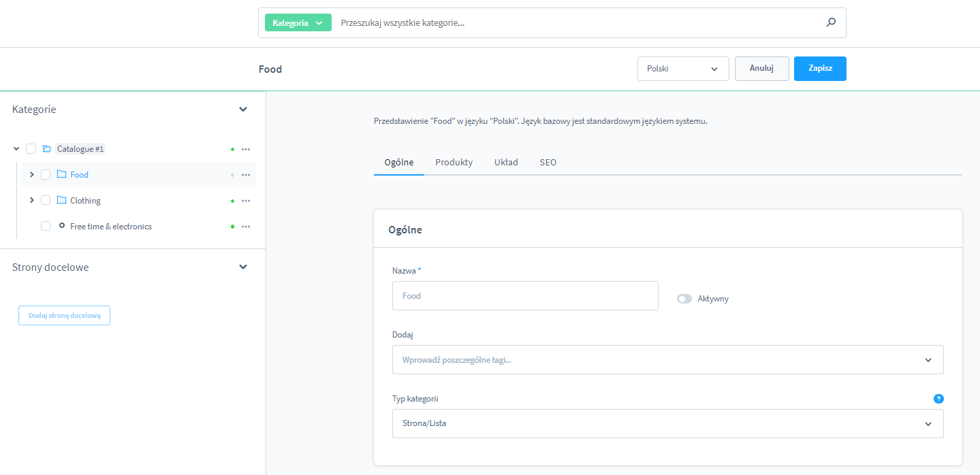This screenshot has width=980, height=475.
Task: Toggle the Aktywny switch
Action: (x=684, y=299)
